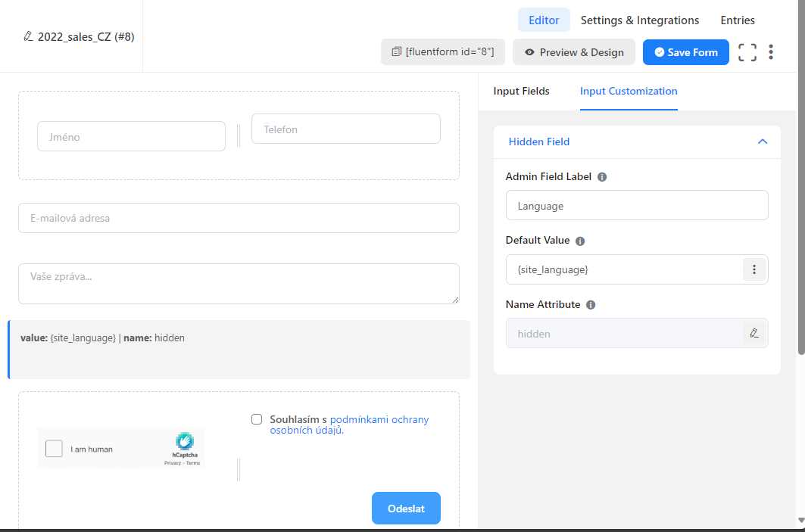Tick the hCaptcha I am human checkbox
This screenshot has width=805, height=532.
pyautogui.click(x=54, y=449)
